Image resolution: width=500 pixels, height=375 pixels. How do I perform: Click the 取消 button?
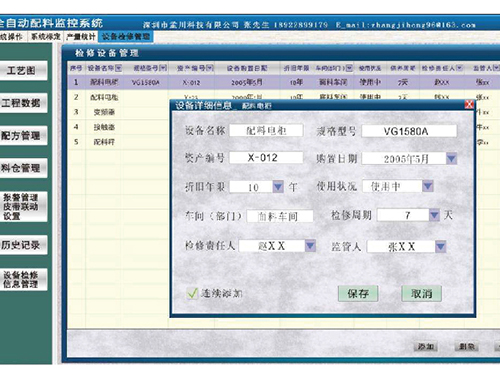(x=421, y=294)
